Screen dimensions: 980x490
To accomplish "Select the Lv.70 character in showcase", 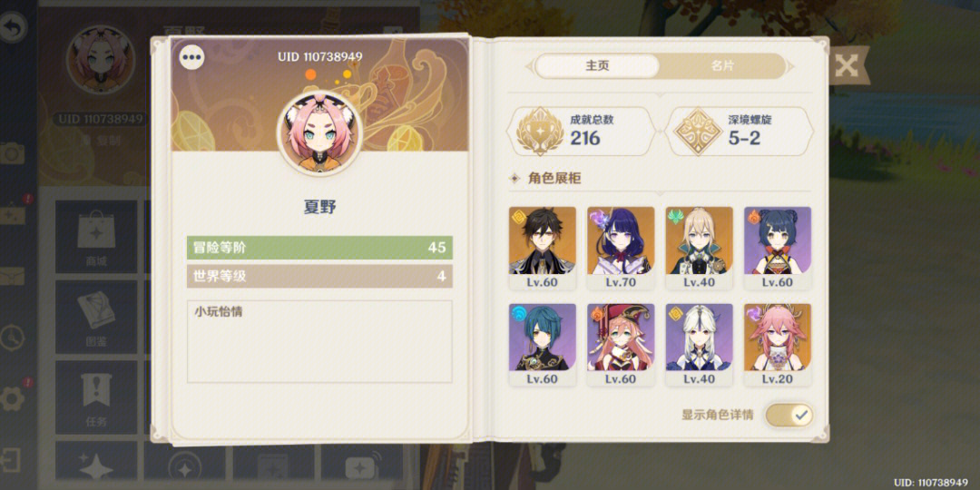I will (x=621, y=248).
